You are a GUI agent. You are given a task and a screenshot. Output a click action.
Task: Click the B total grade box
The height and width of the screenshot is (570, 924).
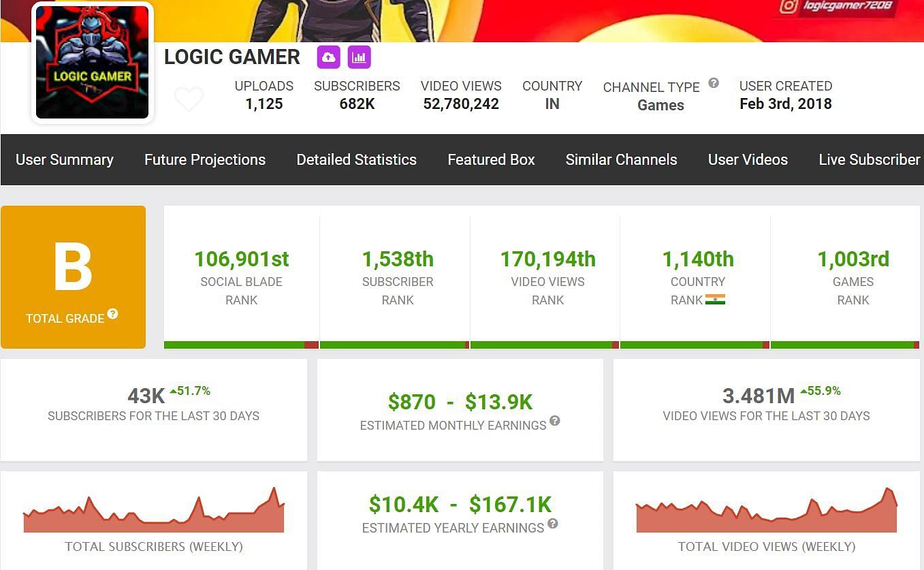[73, 277]
